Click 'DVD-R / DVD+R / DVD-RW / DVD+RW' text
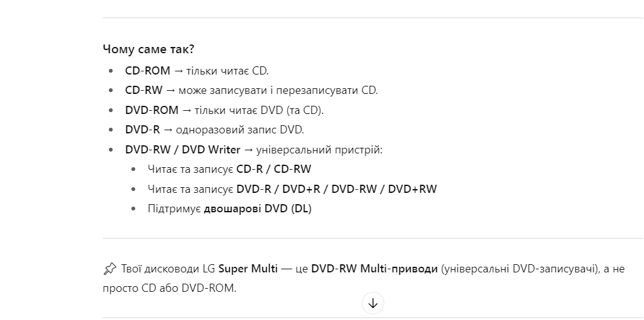Viewport: 644px width, 320px height. (x=337, y=189)
